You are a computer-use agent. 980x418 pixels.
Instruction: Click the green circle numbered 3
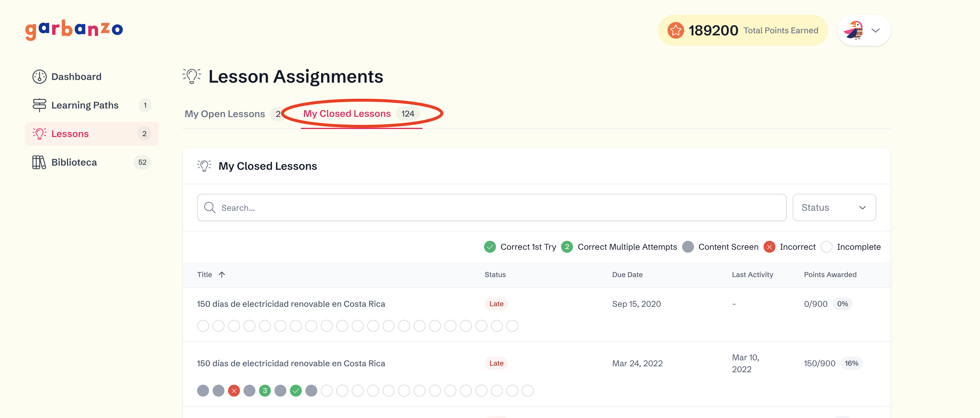click(x=265, y=391)
